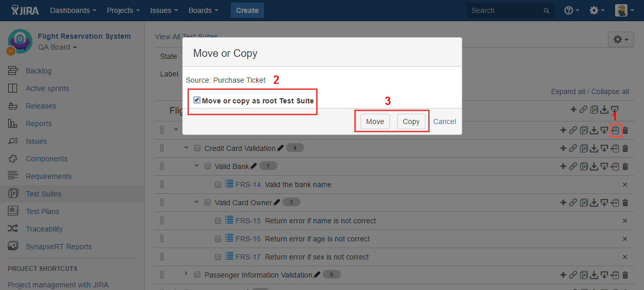Open the Help question-mark menu

click(x=572, y=10)
